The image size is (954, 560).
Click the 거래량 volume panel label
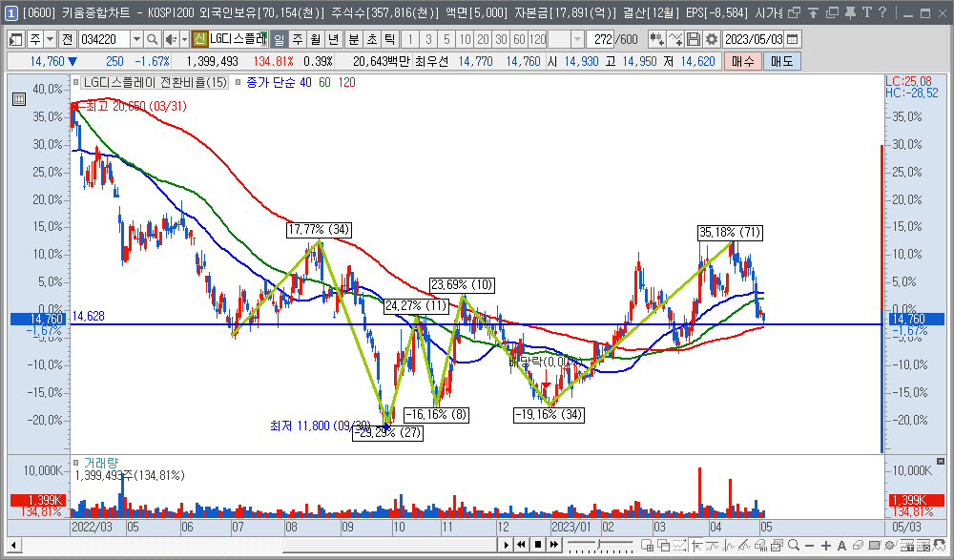[x=101, y=464]
